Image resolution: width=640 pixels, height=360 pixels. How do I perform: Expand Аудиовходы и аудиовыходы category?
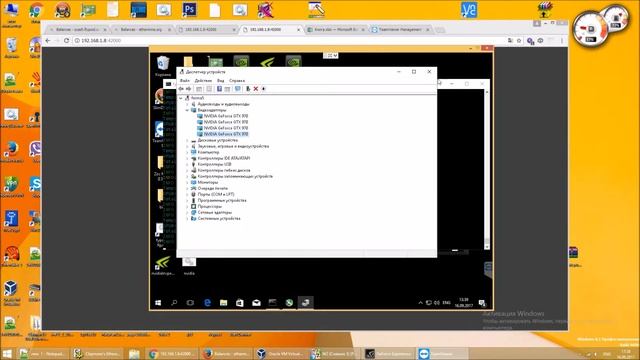point(187,104)
